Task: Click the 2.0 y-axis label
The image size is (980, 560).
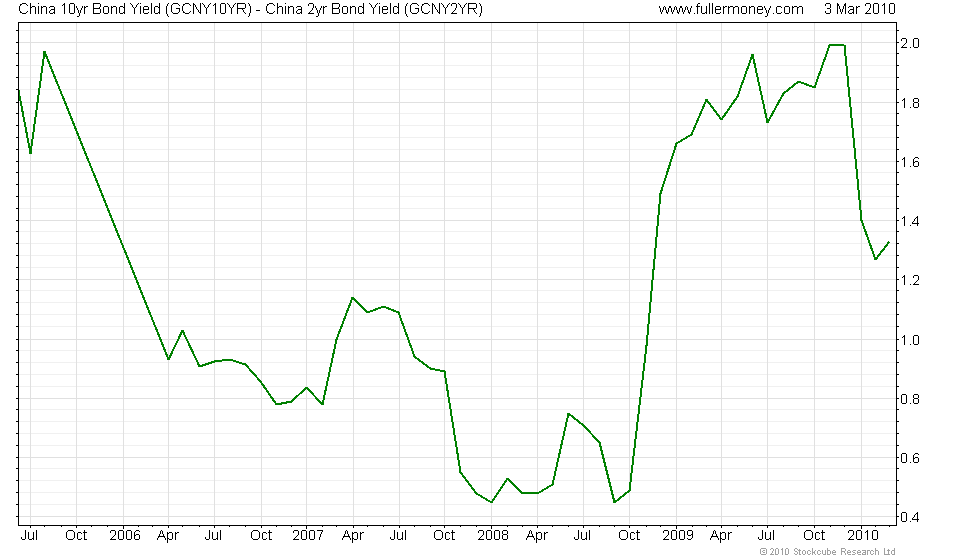Action: [910, 43]
